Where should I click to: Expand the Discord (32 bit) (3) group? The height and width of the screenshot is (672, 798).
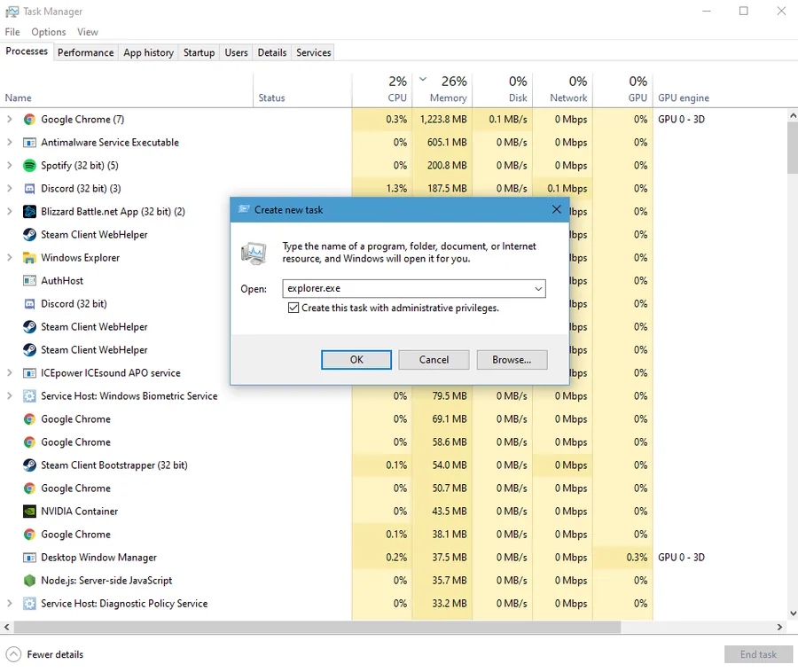[x=9, y=188]
